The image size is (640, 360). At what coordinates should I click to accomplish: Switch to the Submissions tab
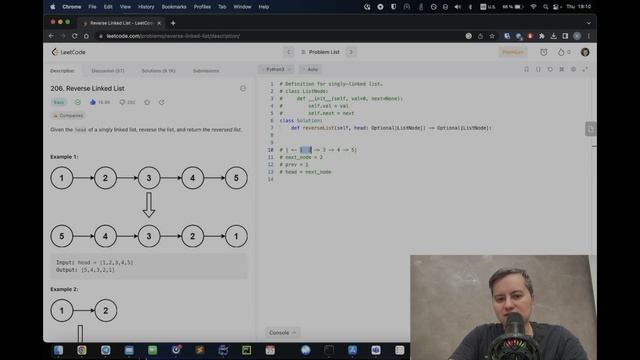pyautogui.click(x=206, y=71)
